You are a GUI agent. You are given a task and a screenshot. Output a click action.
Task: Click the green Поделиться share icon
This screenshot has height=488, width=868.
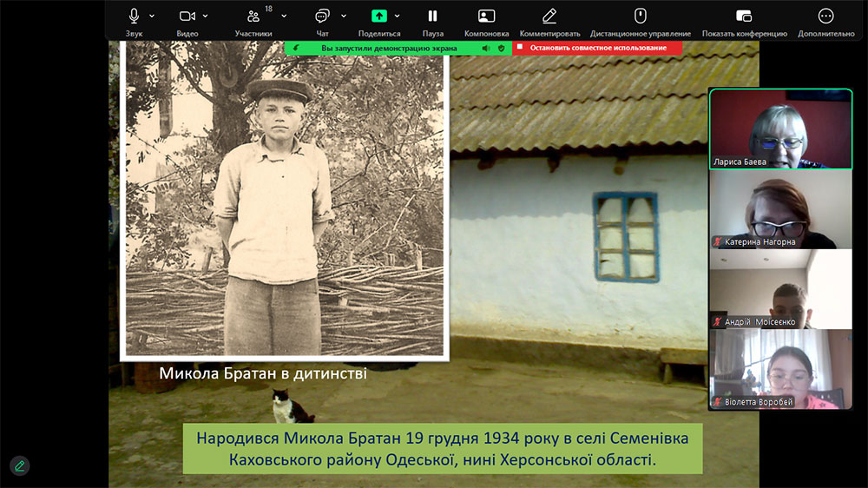[378, 16]
